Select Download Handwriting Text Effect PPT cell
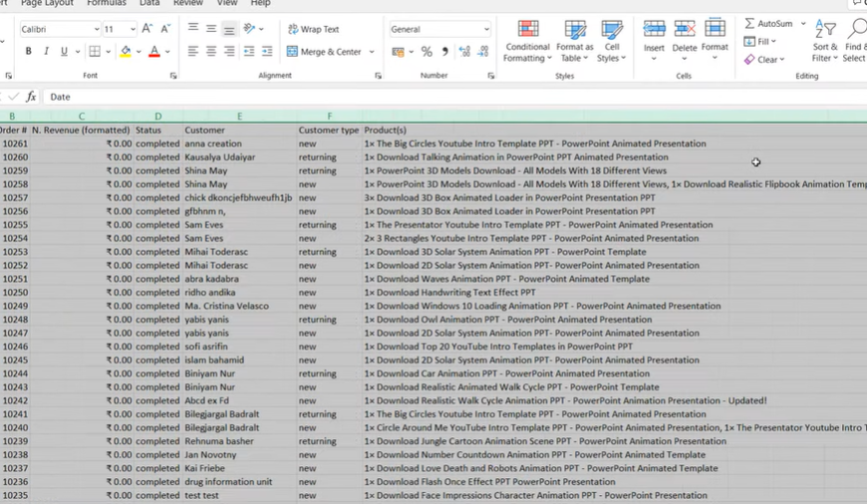867x504 pixels. click(449, 293)
